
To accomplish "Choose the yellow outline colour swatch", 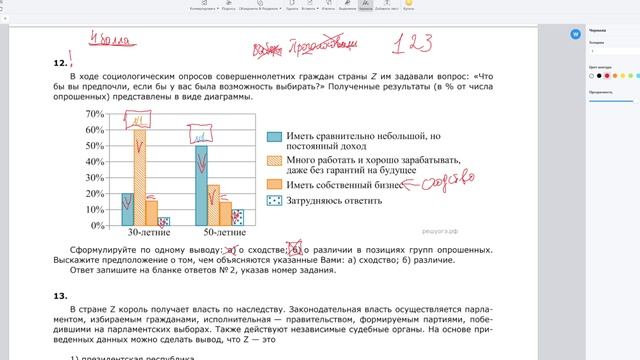I will point(623,76).
